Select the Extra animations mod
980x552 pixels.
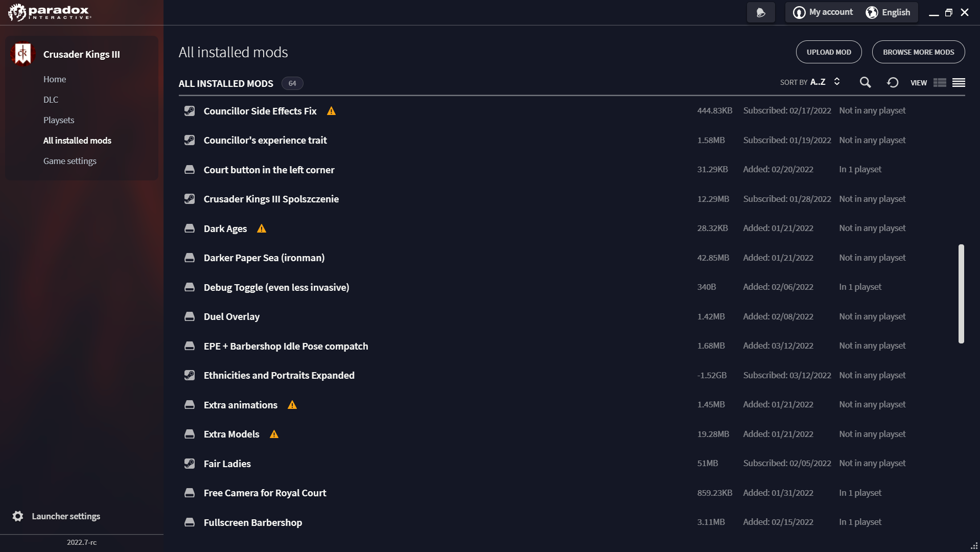click(241, 405)
